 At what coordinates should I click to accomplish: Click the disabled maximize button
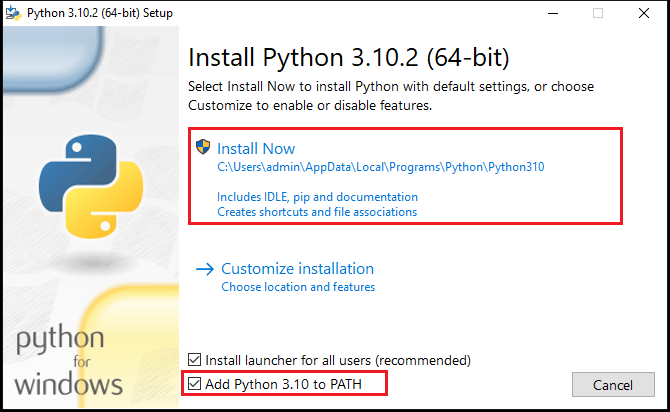tap(598, 13)
